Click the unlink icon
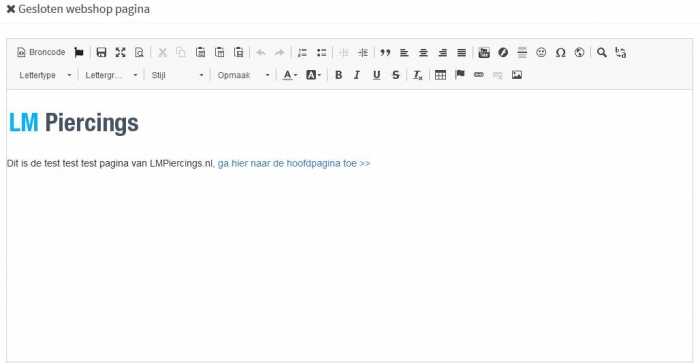Screen dimensions: 700x363 (498, 75)
